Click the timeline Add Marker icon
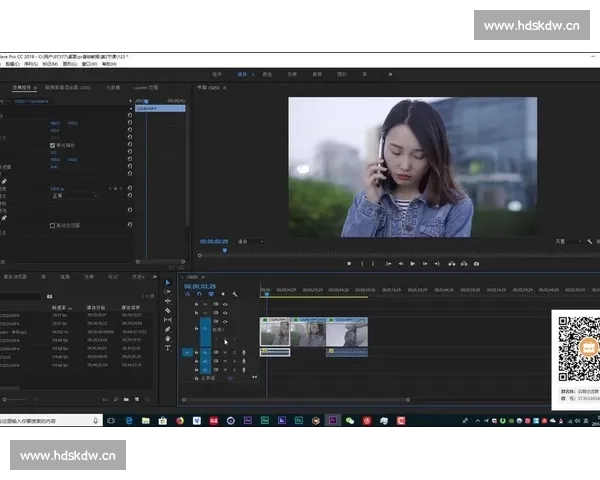The image size is (600, 480). [x=223, y=294]
